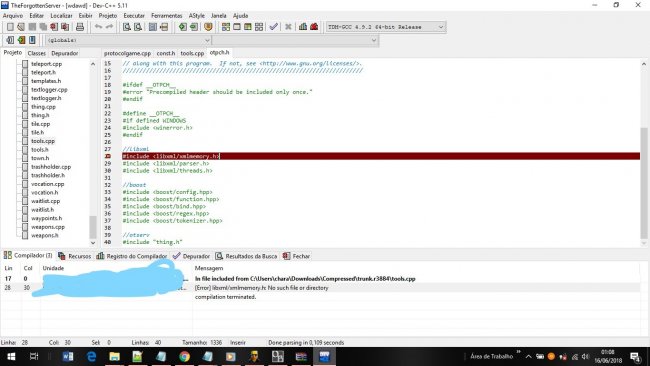650x366 pixels.
Task: Open Microsoft Word from the taskbar
Action: (68, 356)
